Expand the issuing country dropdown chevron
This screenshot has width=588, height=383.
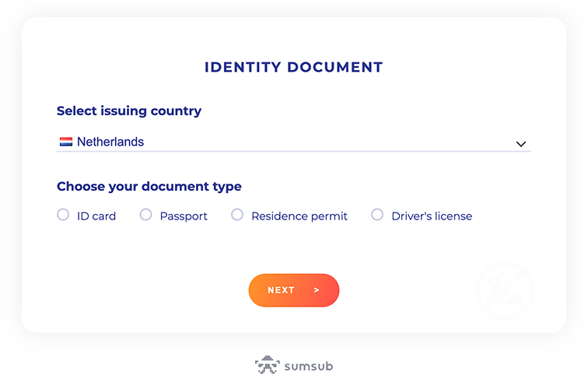[x=521, y=144]
